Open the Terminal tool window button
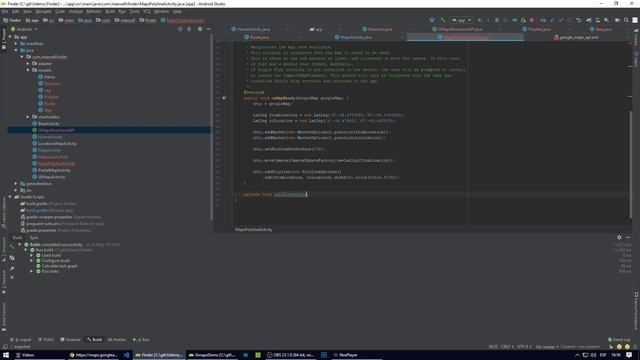This screenshot has height=360, width=640. pos(70,340)
